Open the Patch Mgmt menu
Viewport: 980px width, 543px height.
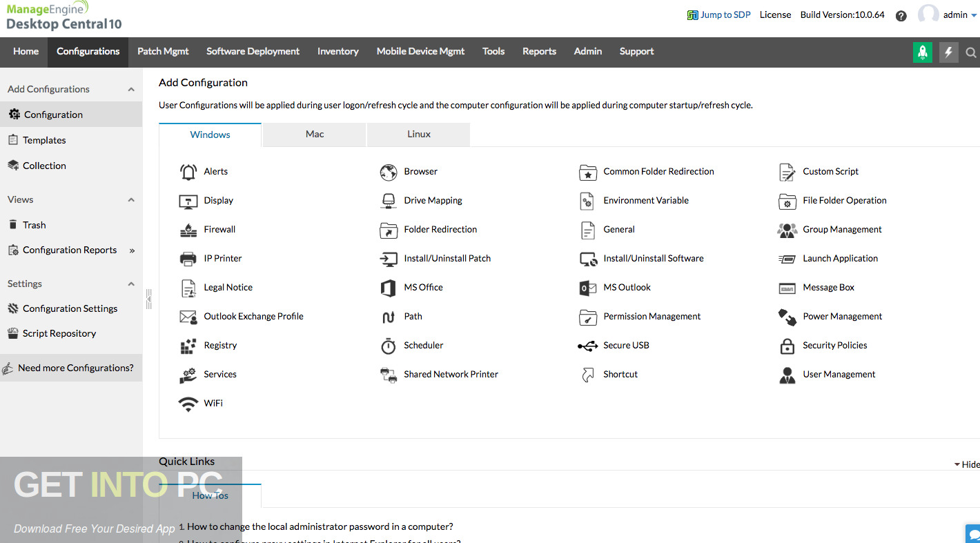click(163, 51)
